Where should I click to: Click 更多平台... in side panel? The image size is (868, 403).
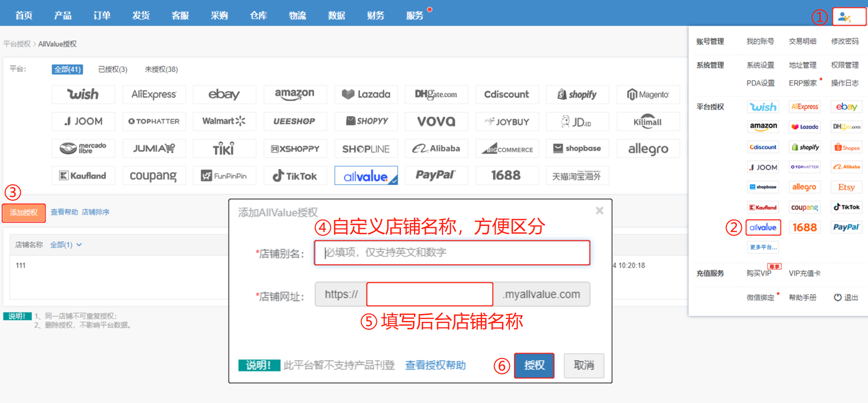click(763, 247)
